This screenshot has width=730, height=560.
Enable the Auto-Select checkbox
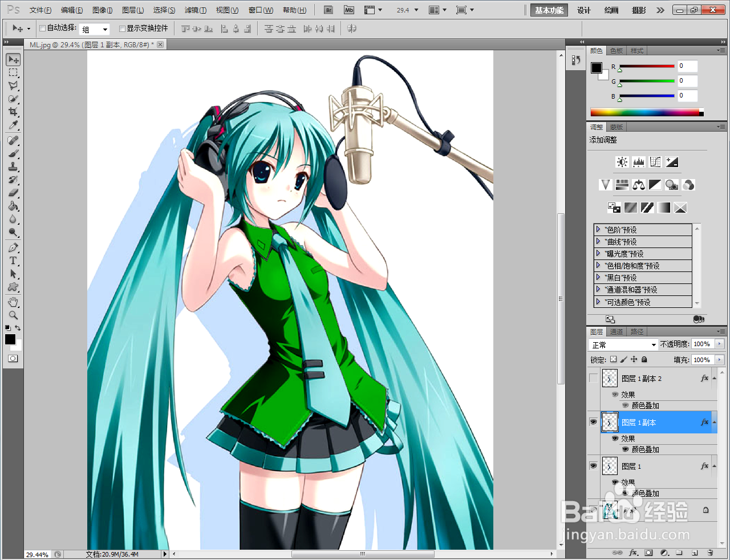coord(42,28)
